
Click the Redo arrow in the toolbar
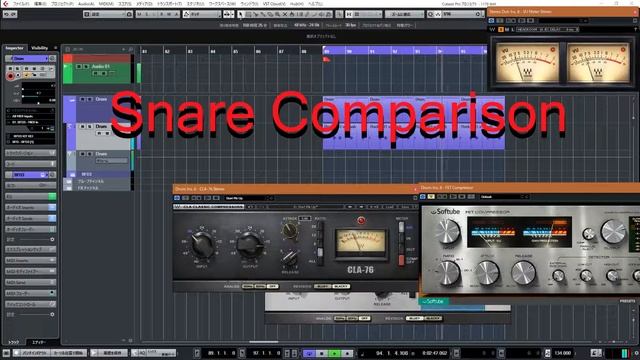pyautogui.click(x=13, y=14)
